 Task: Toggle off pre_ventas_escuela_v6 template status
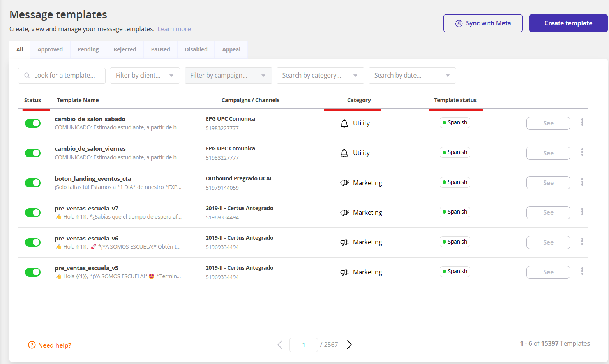coord(33,242)
